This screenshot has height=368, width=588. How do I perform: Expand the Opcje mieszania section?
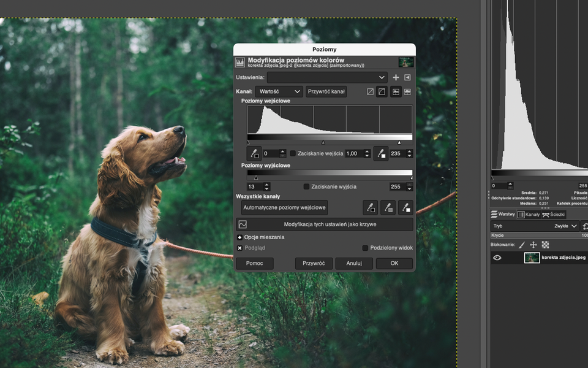click(x=239, y=237)
